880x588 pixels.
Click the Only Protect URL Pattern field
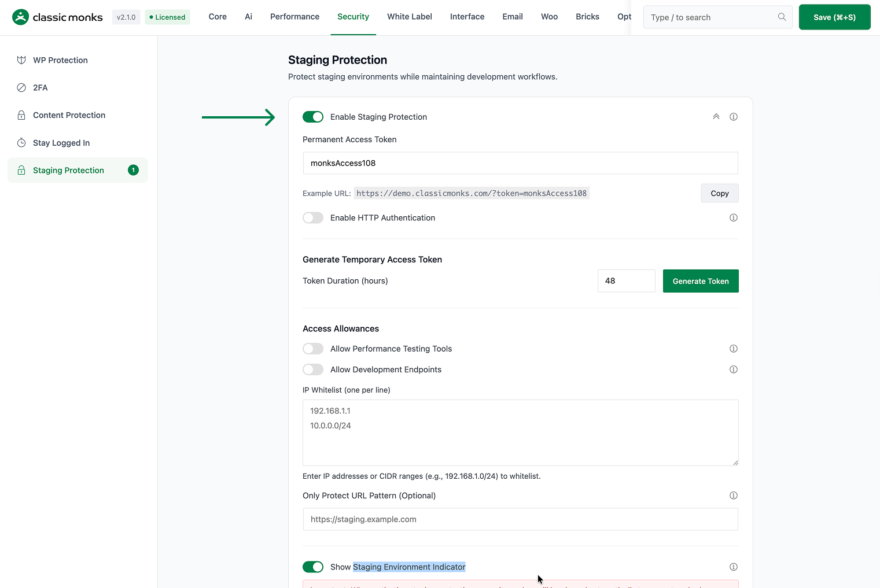click(520, 519)
